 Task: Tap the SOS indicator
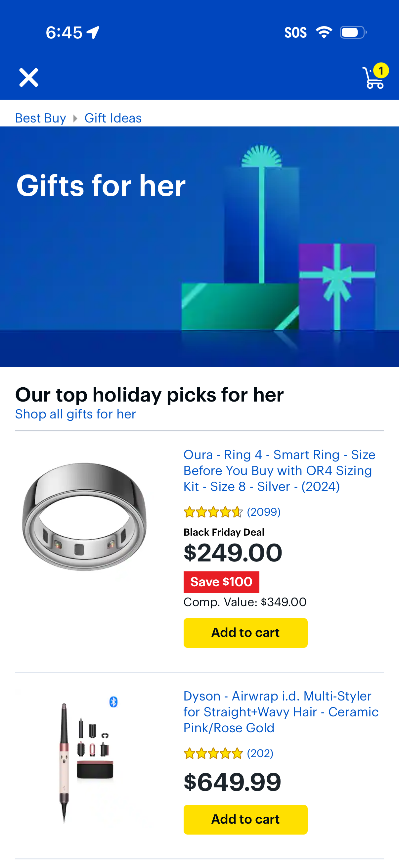point(296,32)
